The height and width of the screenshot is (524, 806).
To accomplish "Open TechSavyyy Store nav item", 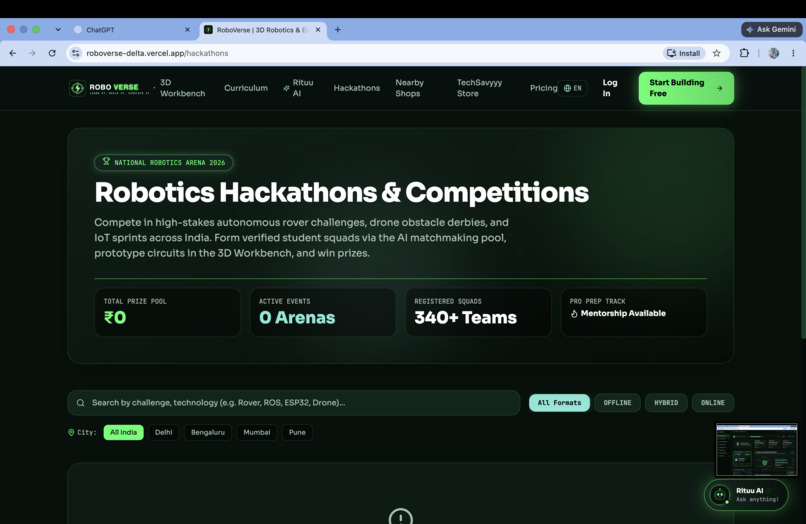I will coord(480,88).
